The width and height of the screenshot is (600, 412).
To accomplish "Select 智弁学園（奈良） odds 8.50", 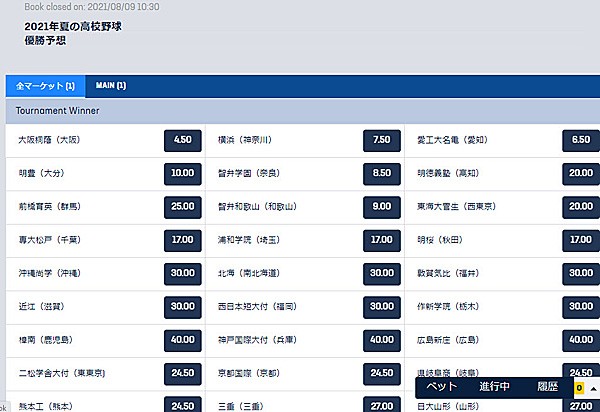I will [381, 173].
